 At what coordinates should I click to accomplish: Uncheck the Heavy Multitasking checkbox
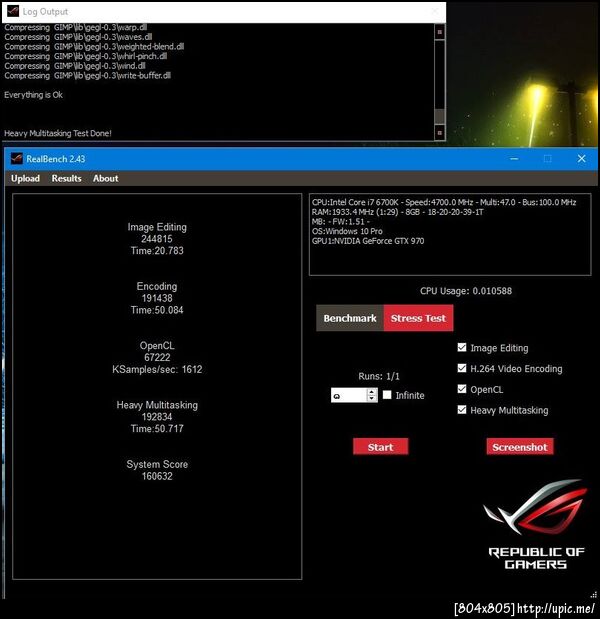462,410
